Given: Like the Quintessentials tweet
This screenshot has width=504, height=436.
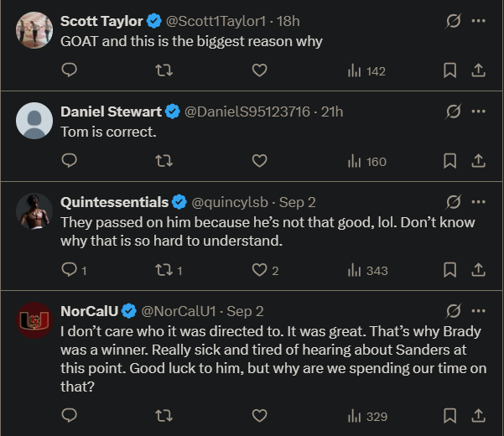Looking at the screenshot, I should [260, 270].
